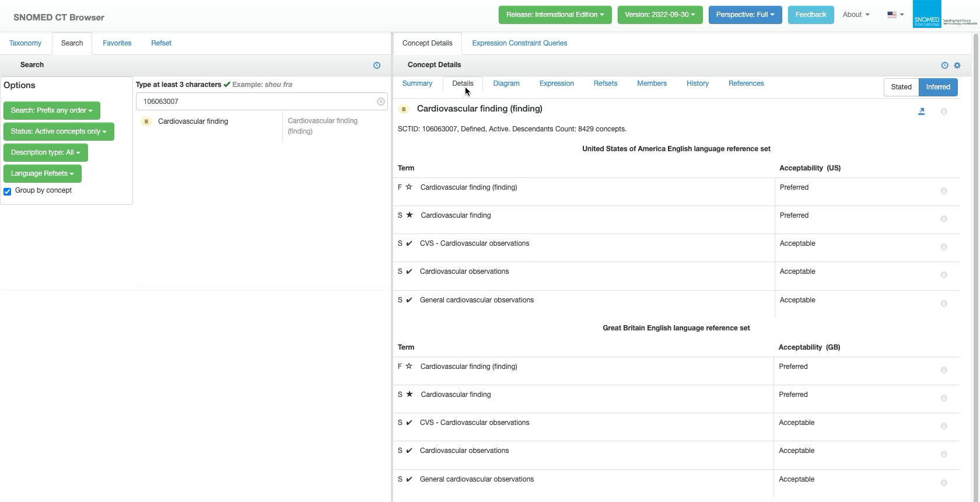
Task: Open Status: Active concepts only dropdown
Action: pyautogui.click(x=58, y=131)
